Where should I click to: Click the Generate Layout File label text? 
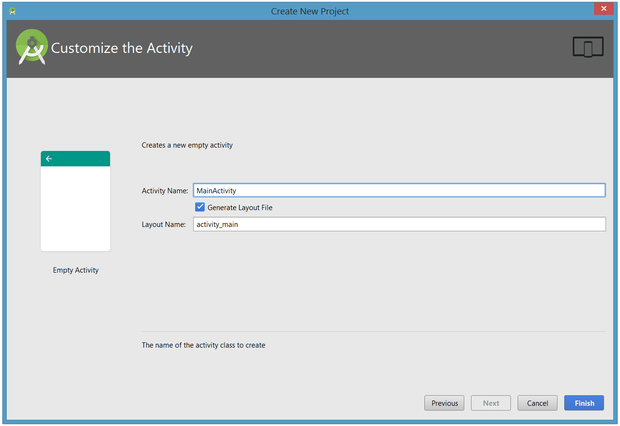(x=240, y=207)
